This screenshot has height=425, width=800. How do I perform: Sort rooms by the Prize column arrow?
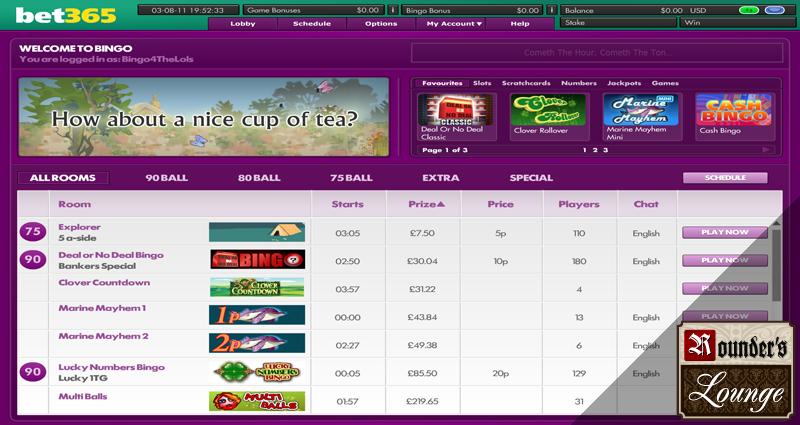pos(441,204)
